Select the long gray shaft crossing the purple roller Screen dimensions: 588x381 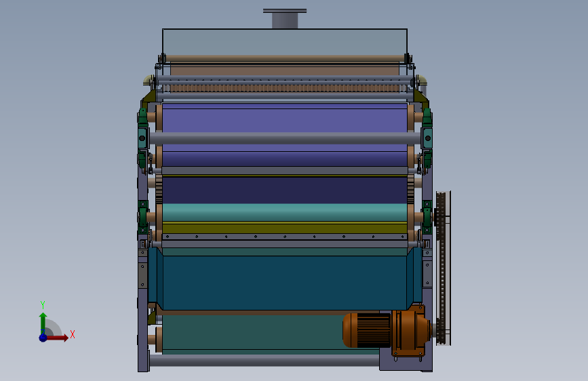[x=285, y=138]
